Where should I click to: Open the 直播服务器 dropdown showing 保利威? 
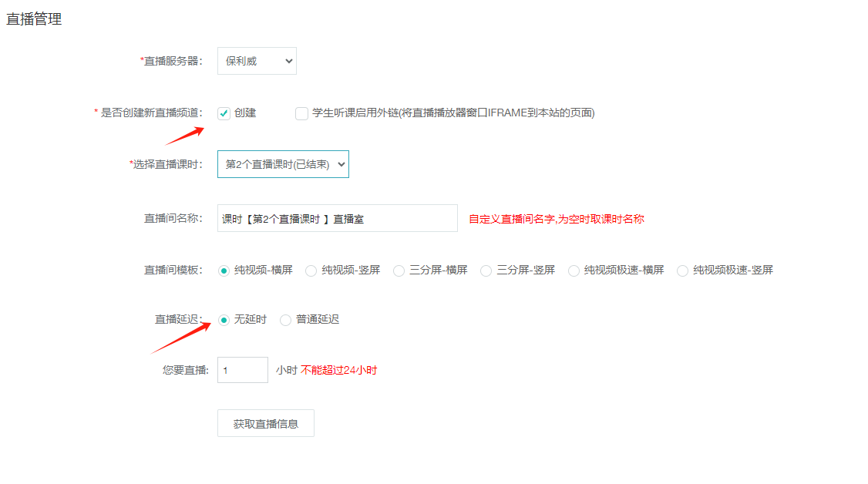click(x=257, y=61)
